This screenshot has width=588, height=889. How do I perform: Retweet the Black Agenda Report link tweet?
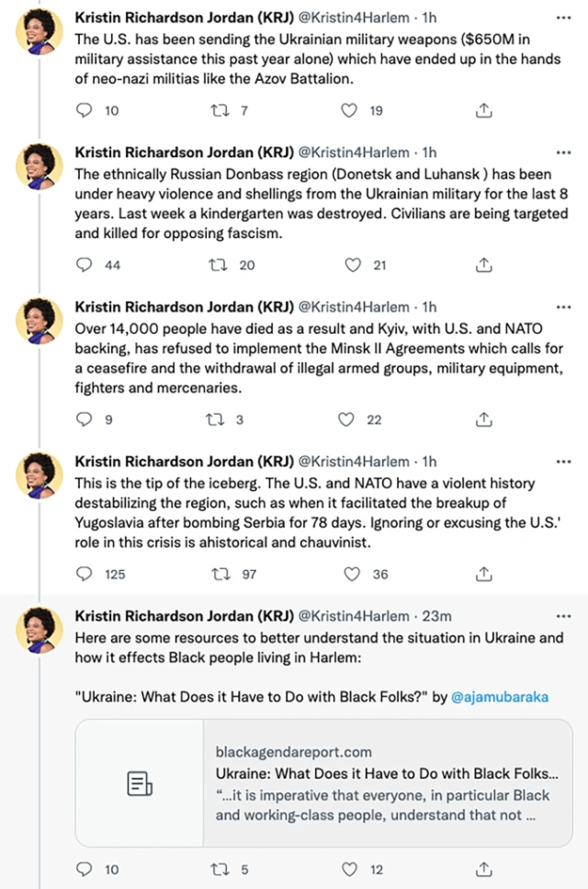click(219, 869)
